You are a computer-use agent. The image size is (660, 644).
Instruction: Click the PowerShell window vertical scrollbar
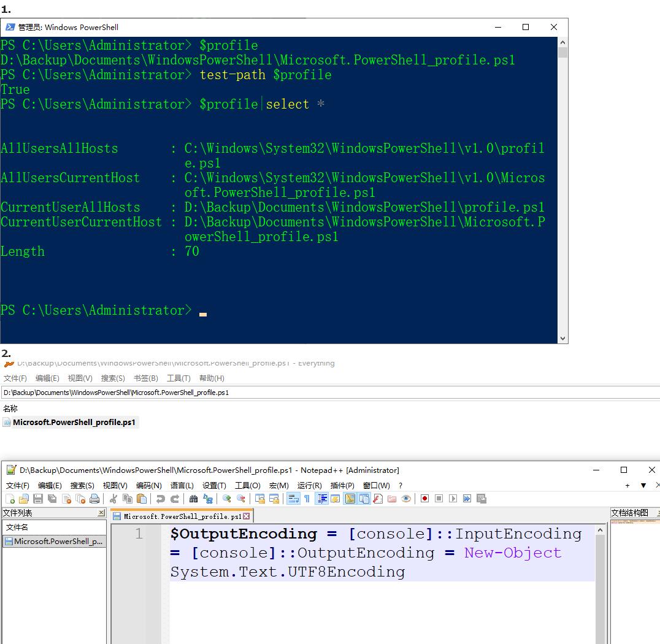tap(562, 184)
